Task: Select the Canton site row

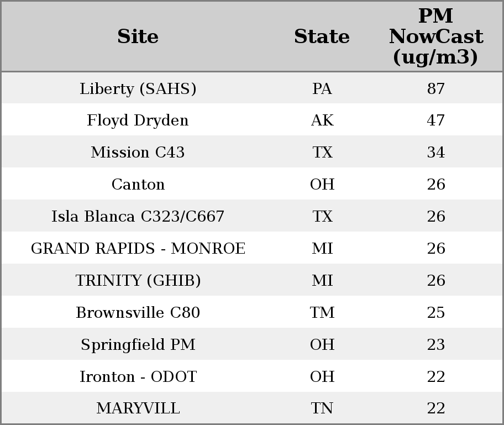Action: pyautogui.click(x=138, y=185)
